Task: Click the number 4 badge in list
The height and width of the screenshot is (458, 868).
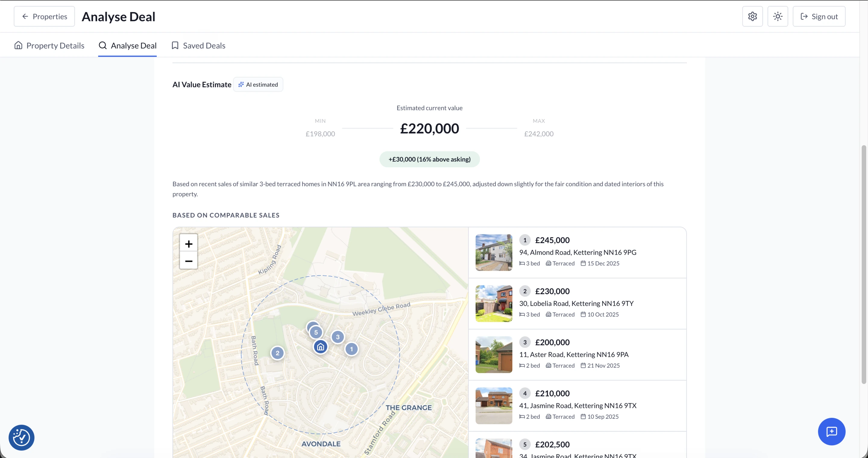Action: [x=525, y=393]
